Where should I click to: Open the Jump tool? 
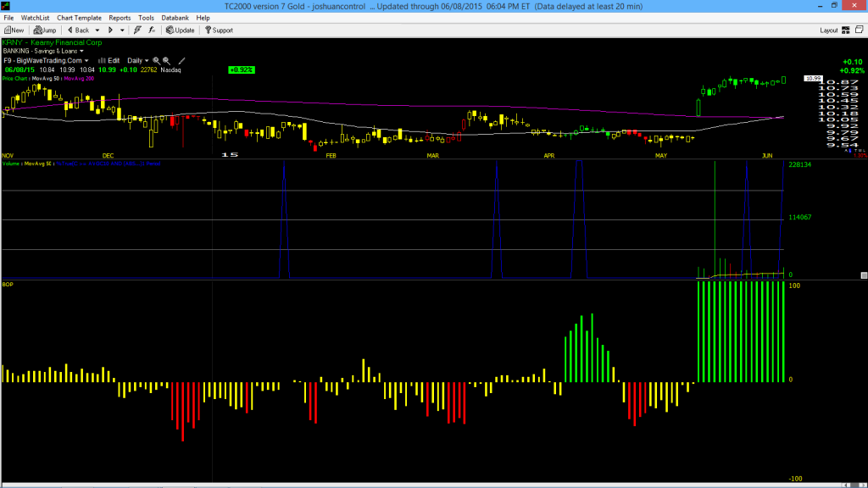click(x=45, y=30)
